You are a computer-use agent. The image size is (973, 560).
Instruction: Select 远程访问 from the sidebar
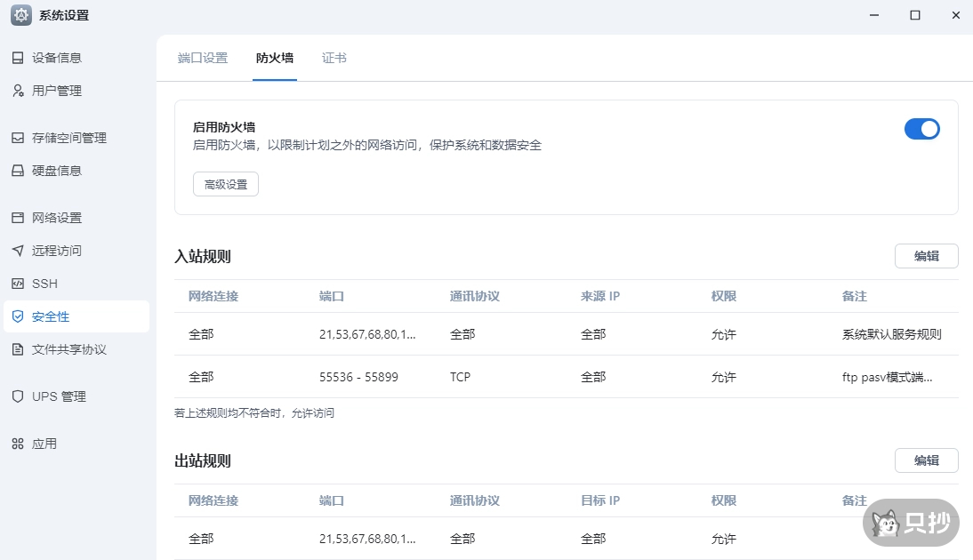coord(58,250)
